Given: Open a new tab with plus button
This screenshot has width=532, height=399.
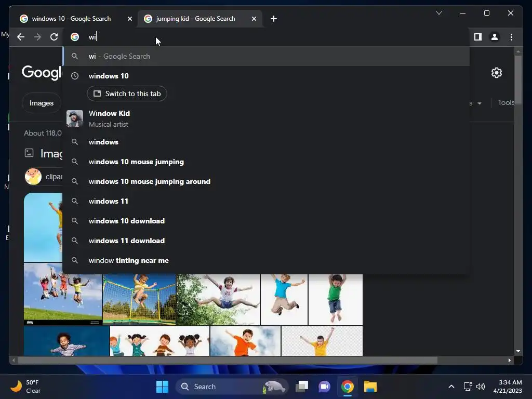Looking at the screenshot, I should (273, 19).
